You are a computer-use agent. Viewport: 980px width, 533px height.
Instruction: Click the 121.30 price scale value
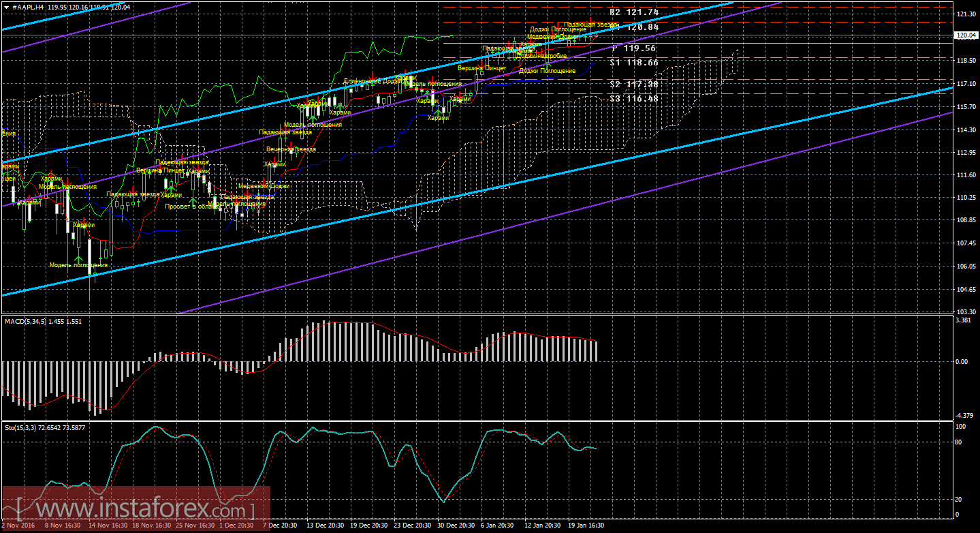coord(966,14)
